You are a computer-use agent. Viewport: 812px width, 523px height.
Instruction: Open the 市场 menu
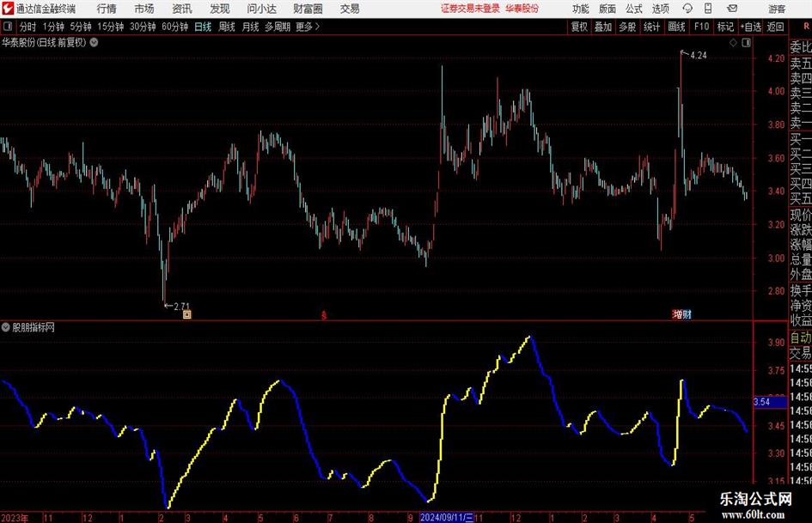144,9
